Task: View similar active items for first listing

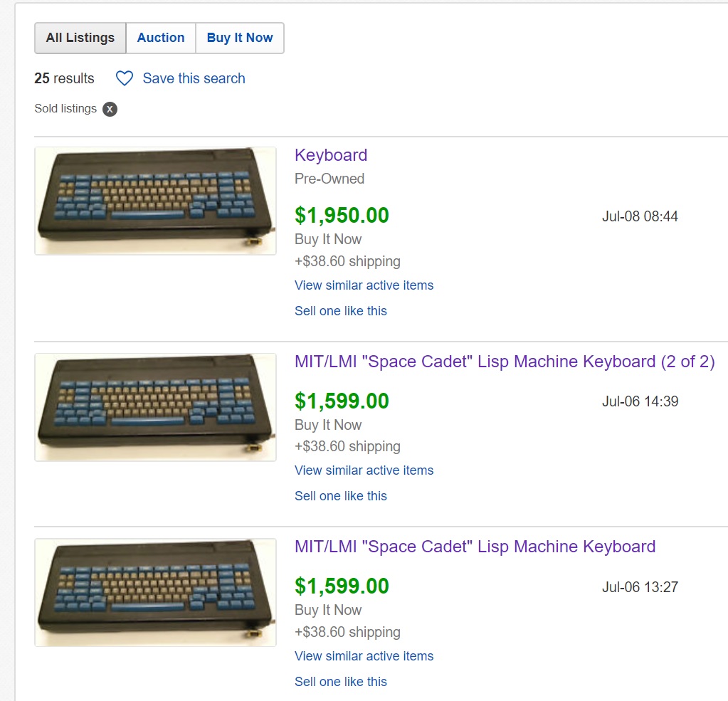Action: pos(364,285)
